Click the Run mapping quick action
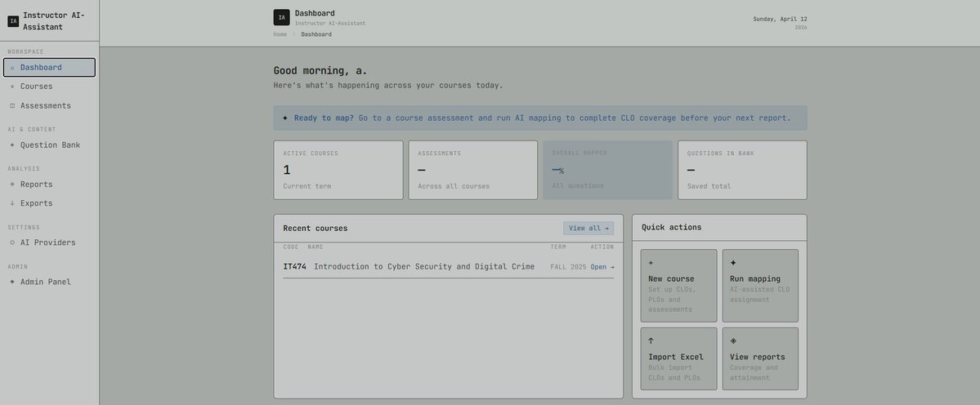 [760, 286]
